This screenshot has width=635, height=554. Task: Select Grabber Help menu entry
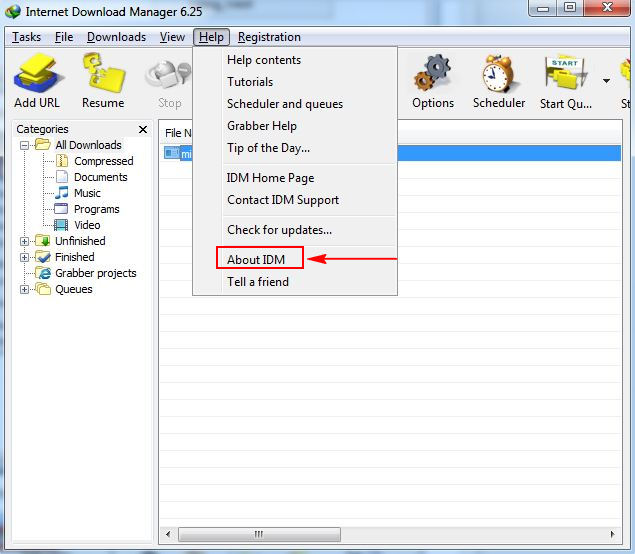point(295,126)
